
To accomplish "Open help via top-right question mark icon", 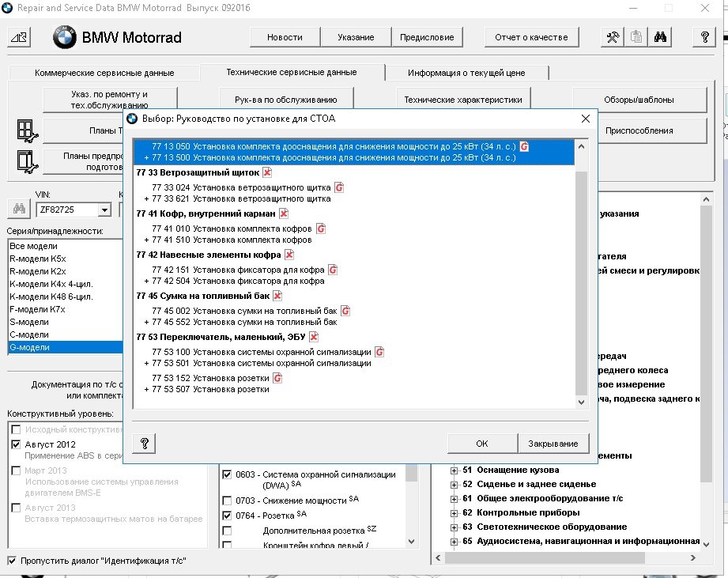I will click(x=704, y=37).
